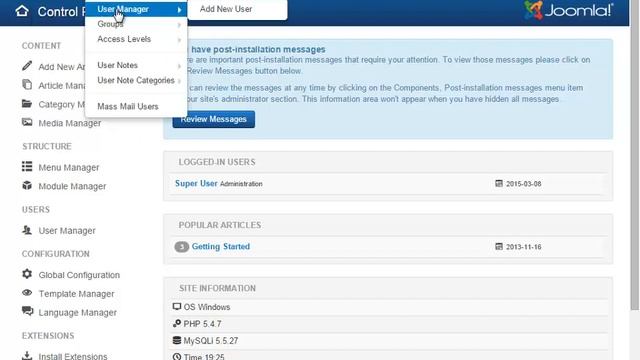This screenshot has width=640, height=360.
Task: Open the Getting Started article link
Action: [220, 247]
